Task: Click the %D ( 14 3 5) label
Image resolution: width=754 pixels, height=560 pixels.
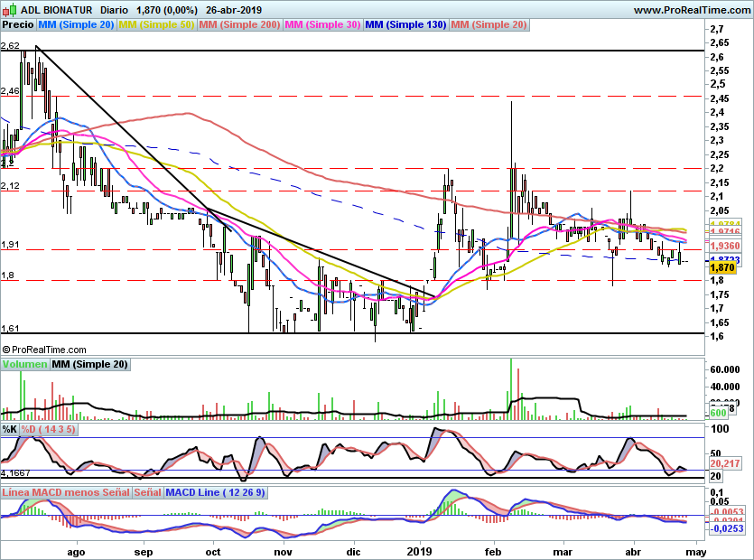Action: click(48, 429)
